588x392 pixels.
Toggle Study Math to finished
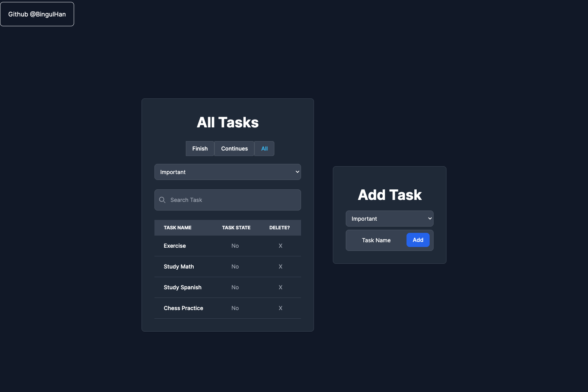[x=235, y=267]
